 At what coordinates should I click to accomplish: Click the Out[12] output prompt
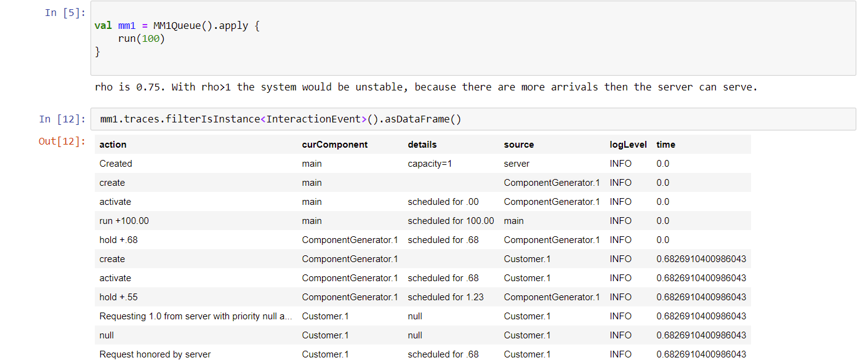tap(62, 142)
